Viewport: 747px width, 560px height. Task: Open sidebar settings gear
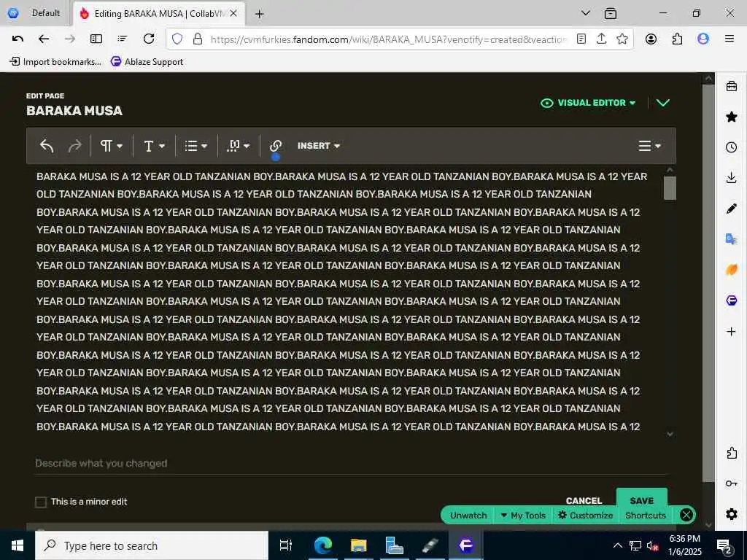coord(731,514)
